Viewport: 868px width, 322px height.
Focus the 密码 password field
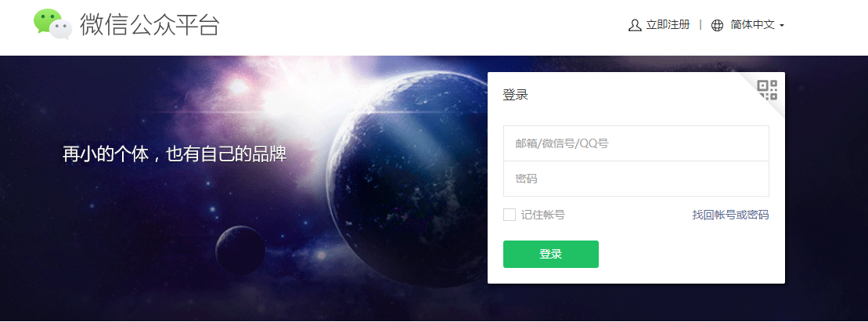pyautogui.click(x=636, y=179)
